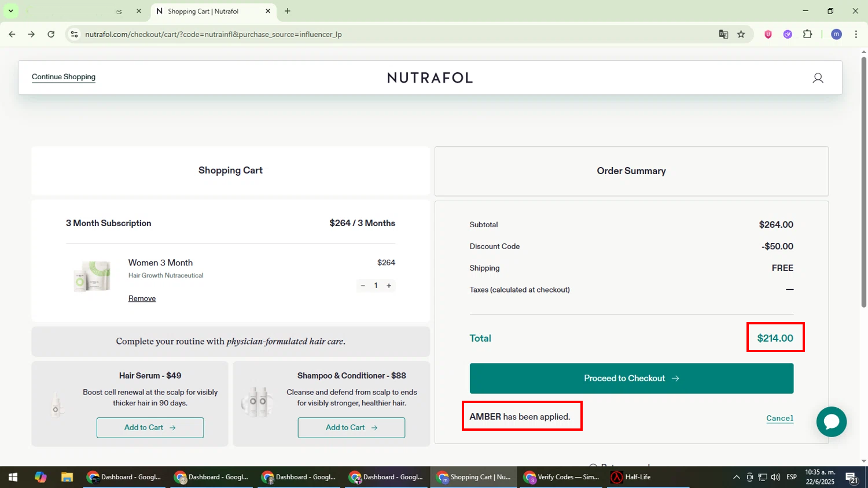Add Hair Serum to cart

coord(150,428)
